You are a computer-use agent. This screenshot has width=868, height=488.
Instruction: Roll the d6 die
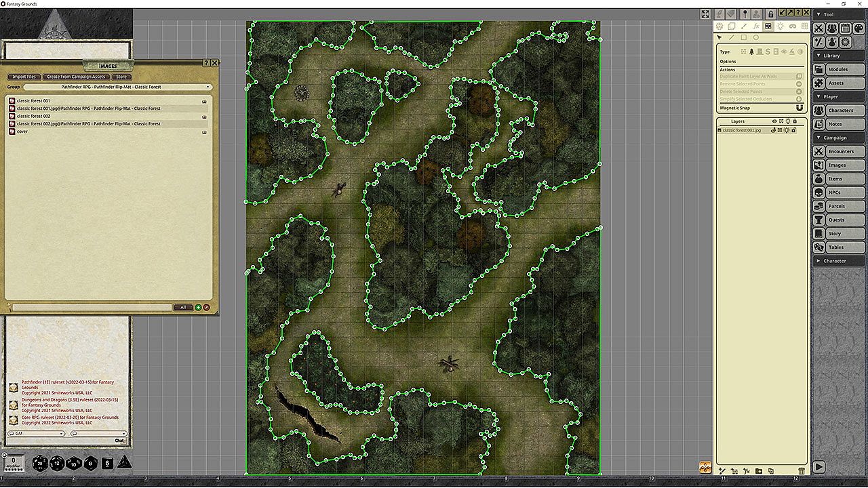(x=107, y=464)
